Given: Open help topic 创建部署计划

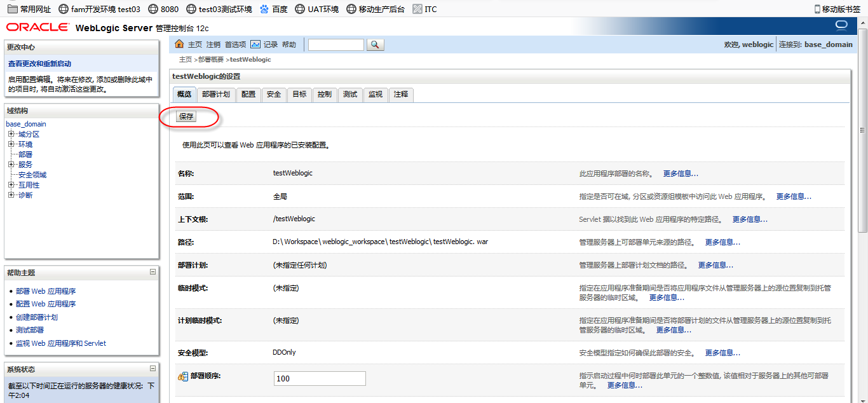Looking at the screenshot, I should (37, 317).
